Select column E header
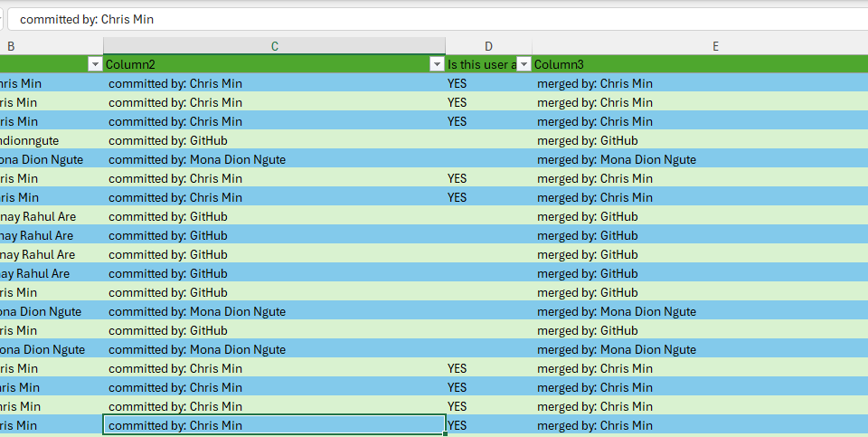 pos(700,46)
